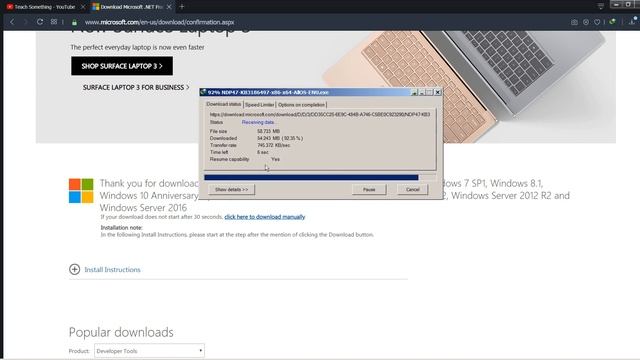Viewport: 640px width, 360px height.
Task: Open the speed dial grid icon
Action: (54, 22)
